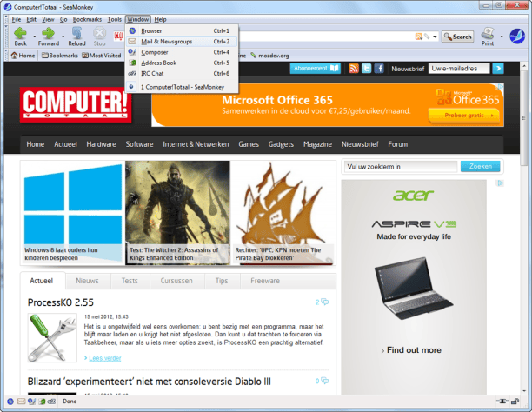
Task: Choose Composer in the Window menu
Action: tap(182, 52)
